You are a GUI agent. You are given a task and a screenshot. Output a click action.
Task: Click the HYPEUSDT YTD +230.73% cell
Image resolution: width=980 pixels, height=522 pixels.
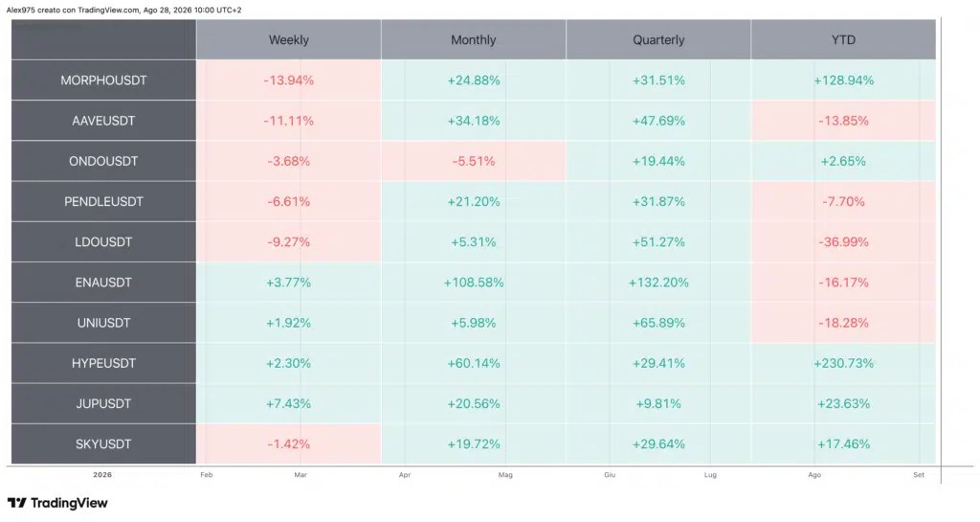point(844,363)
